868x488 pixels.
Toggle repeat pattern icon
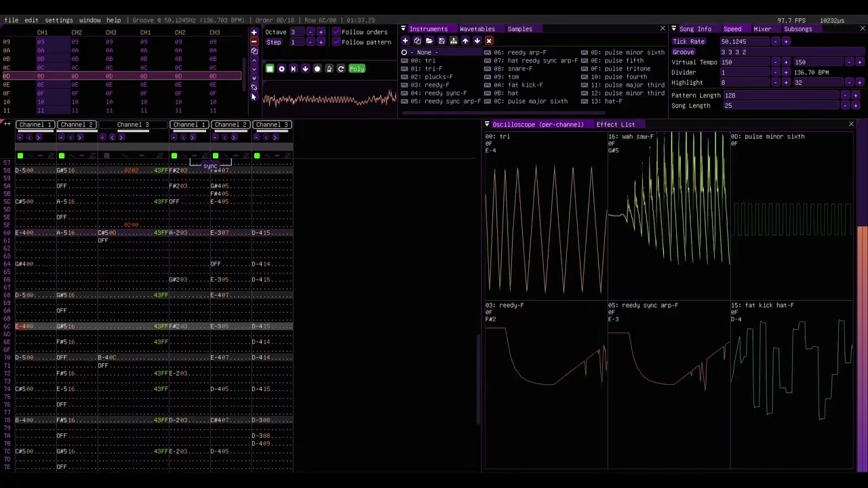coord(341,68)
